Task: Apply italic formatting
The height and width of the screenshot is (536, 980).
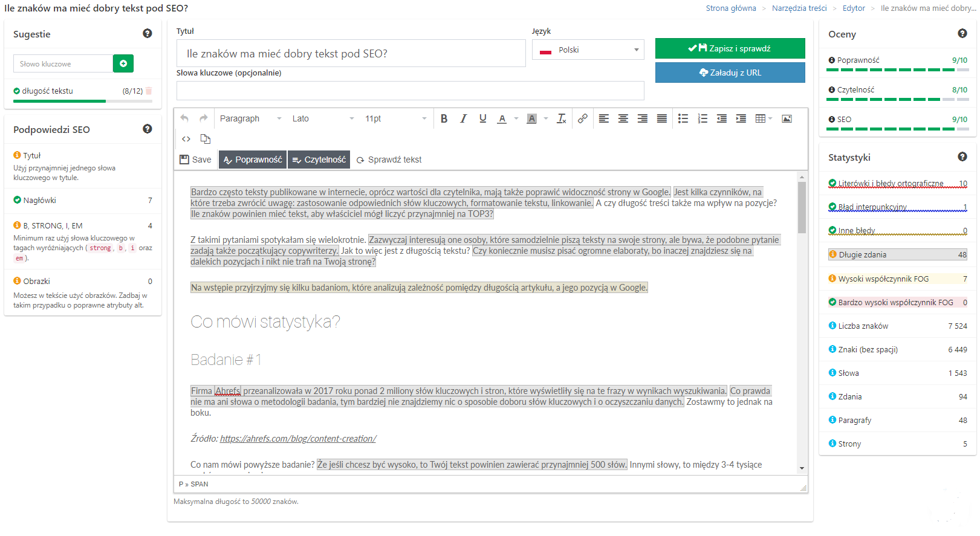Action: click(463, 118)
